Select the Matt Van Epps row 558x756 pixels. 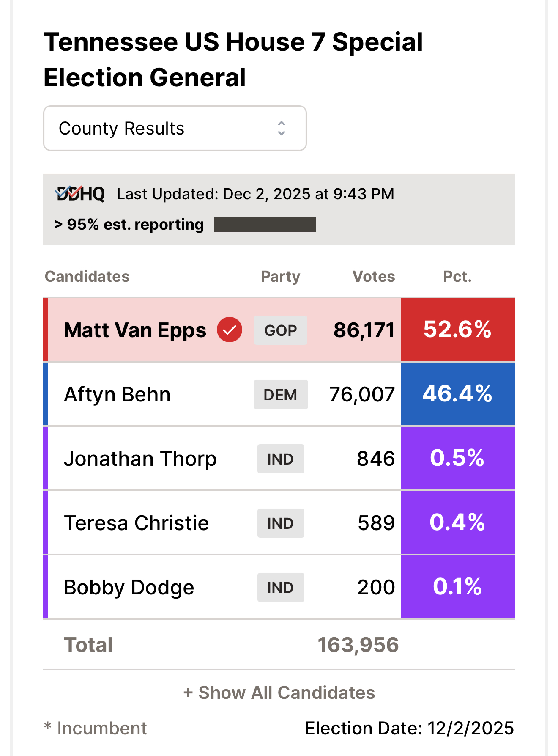pos(279,330)
